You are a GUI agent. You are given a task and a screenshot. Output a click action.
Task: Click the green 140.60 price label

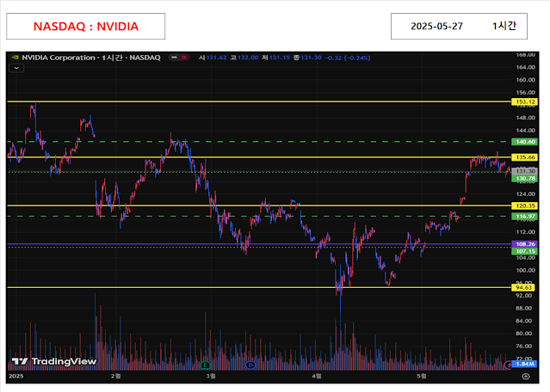click(x=524, y=142)
